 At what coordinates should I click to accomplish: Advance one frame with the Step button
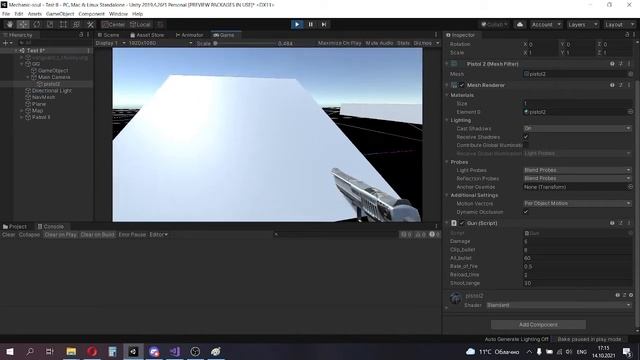click(324, 24)
